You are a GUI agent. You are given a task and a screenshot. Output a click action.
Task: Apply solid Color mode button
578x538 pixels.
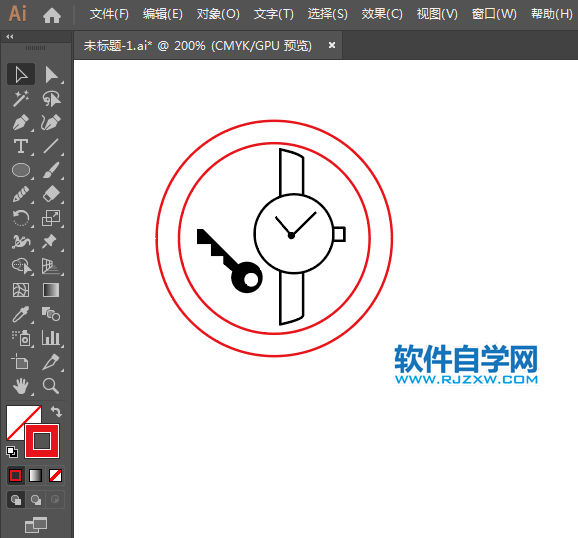tap(15, 476)
